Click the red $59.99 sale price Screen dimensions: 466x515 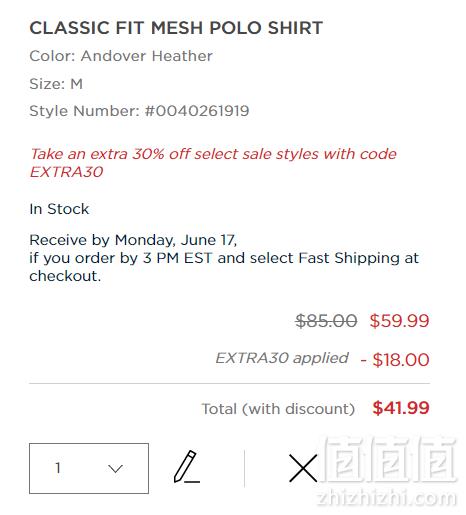(399, 321)
